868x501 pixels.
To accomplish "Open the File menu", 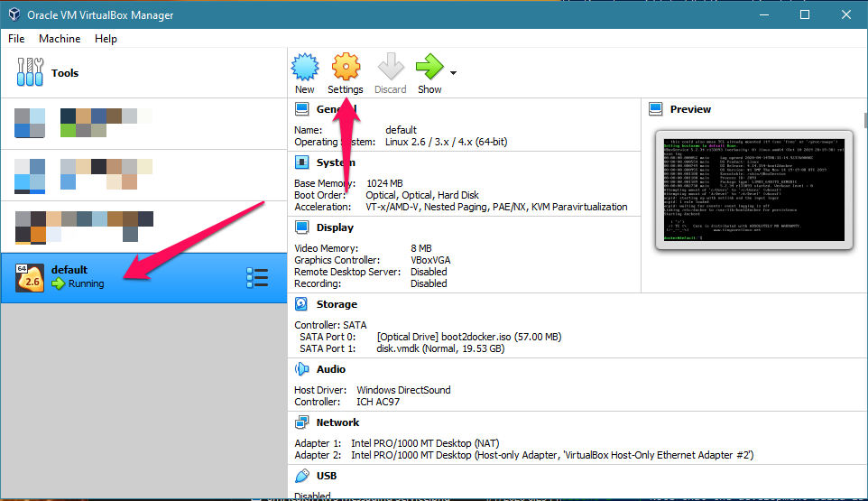I will pos(16,39).
